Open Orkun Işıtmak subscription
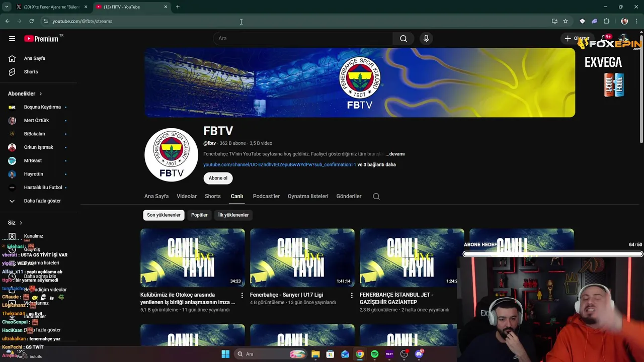Screen dimensions: 644x362 point(39,147)
